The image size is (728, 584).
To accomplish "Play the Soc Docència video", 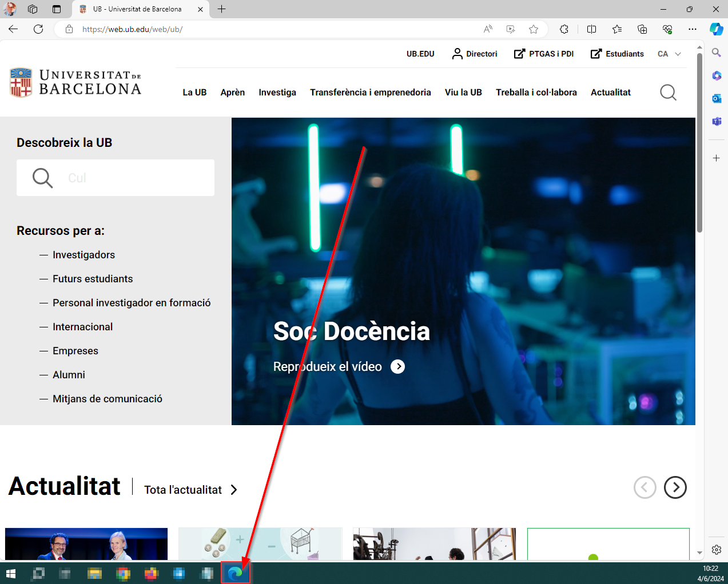I will click(x=397, y=366).
